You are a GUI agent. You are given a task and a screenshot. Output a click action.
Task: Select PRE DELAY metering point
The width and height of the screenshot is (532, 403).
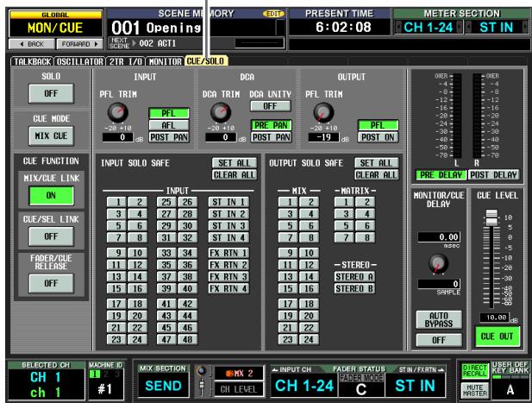coord(441,175)
